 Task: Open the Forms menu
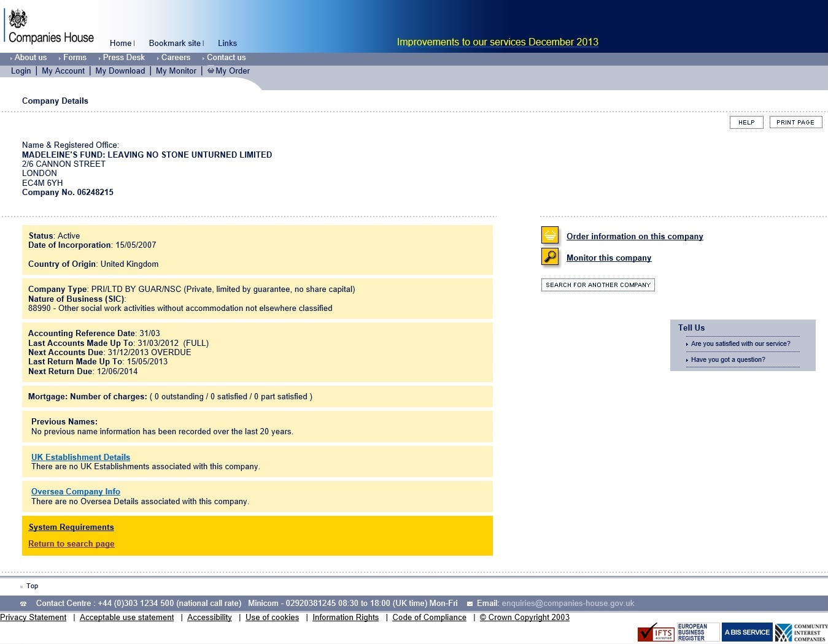tap(74, 58)
